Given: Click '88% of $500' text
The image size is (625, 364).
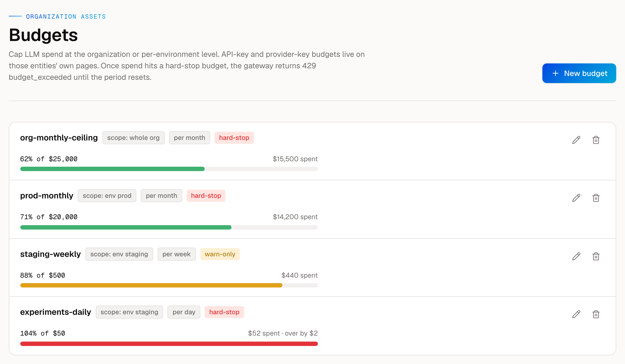Looking at the screenshot, I should tap(43, 275).
